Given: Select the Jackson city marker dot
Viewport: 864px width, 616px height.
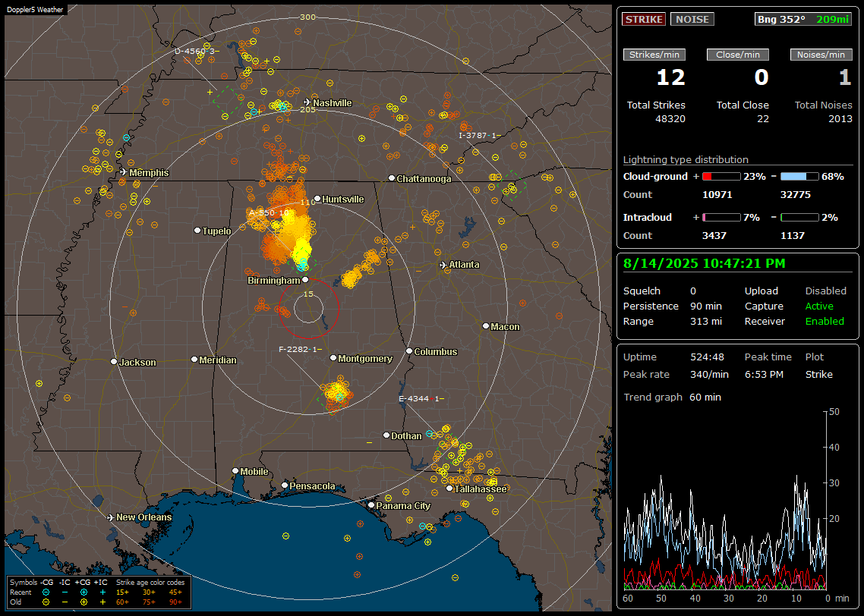Looking at the screenshot, I should 114,362.
